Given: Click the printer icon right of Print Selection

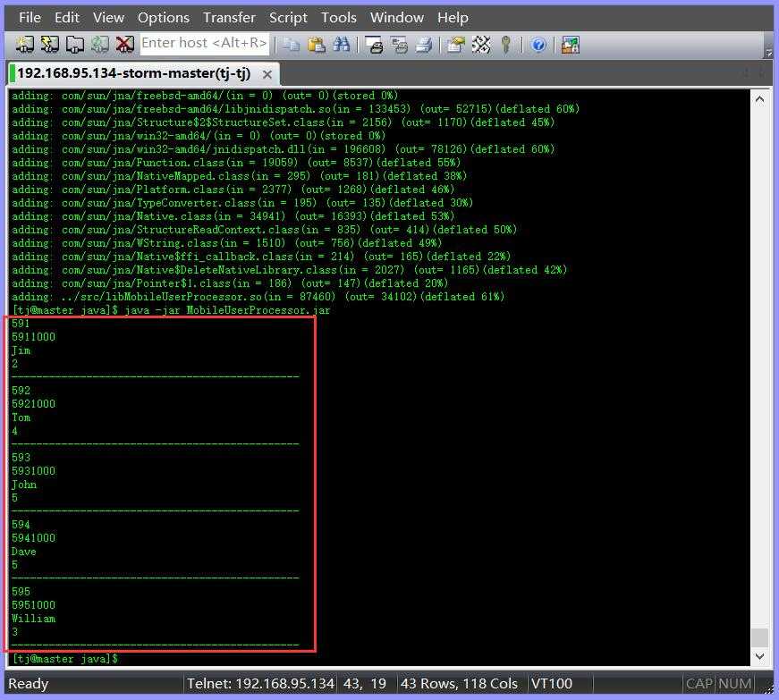Looking at the screenshot, I should tap(424, 45).
